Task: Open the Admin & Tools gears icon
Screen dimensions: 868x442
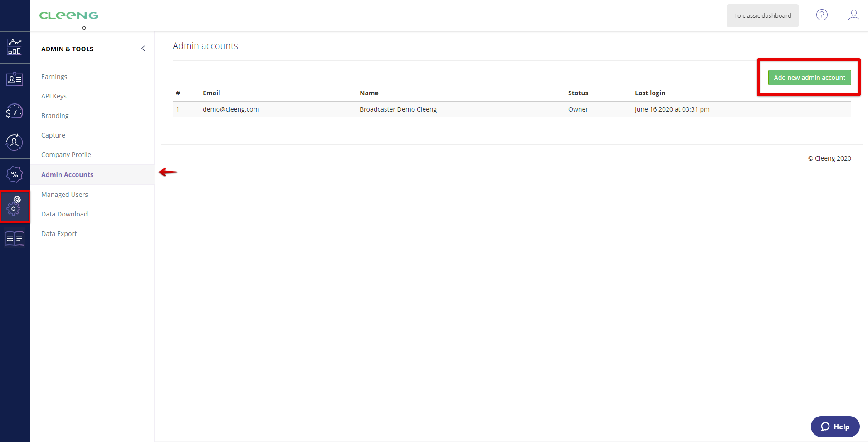Action: coord(15,206)
